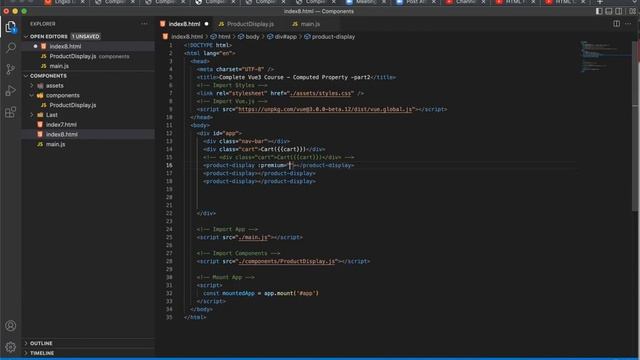Click the 1 unsaved badge
The image size is (640, 360).
pos(86,37)
